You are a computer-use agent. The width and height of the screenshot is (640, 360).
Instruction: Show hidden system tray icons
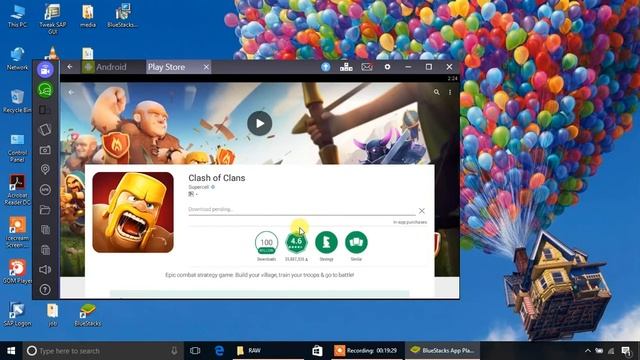coord(588,351)
